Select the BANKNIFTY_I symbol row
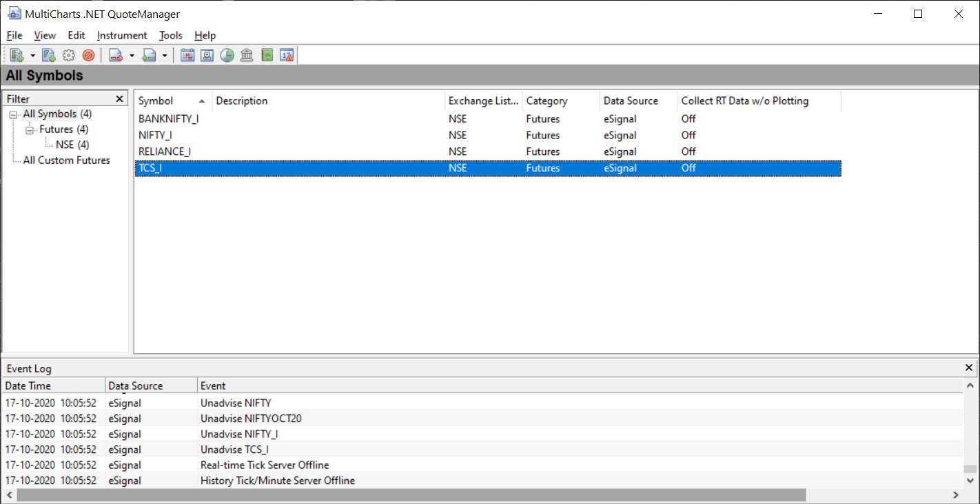The height and width of the screenshot is (504, 980). [488, 119]
